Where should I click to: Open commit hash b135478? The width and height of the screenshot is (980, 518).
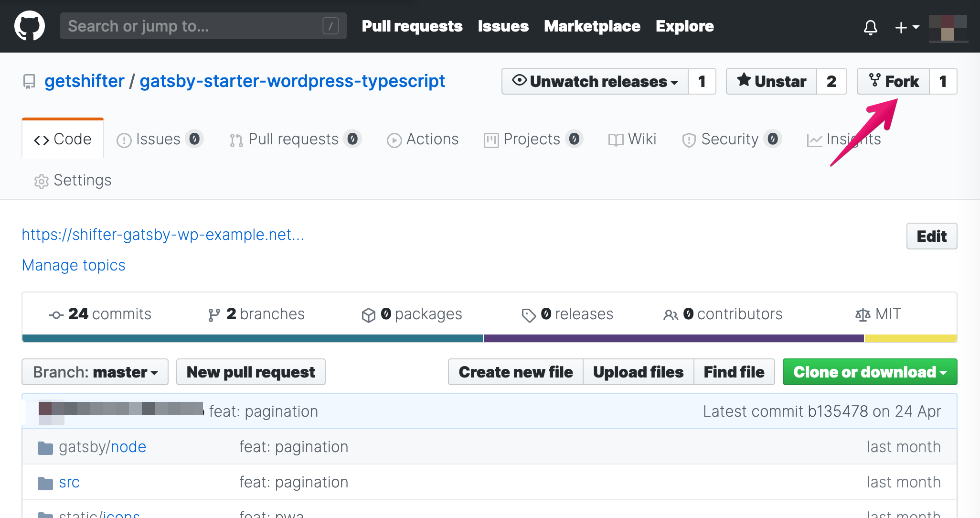pyautogui.click(x=838, y=411)
